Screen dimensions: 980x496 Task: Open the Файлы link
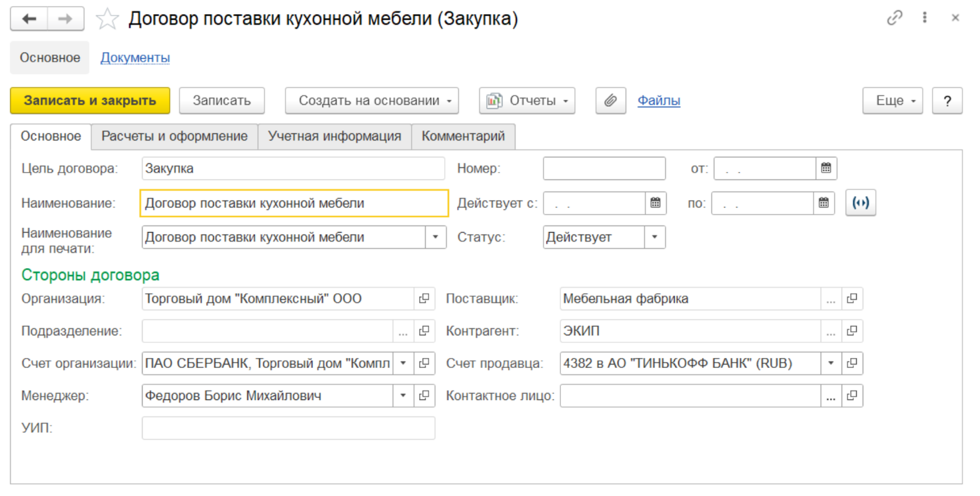point(659,101)
